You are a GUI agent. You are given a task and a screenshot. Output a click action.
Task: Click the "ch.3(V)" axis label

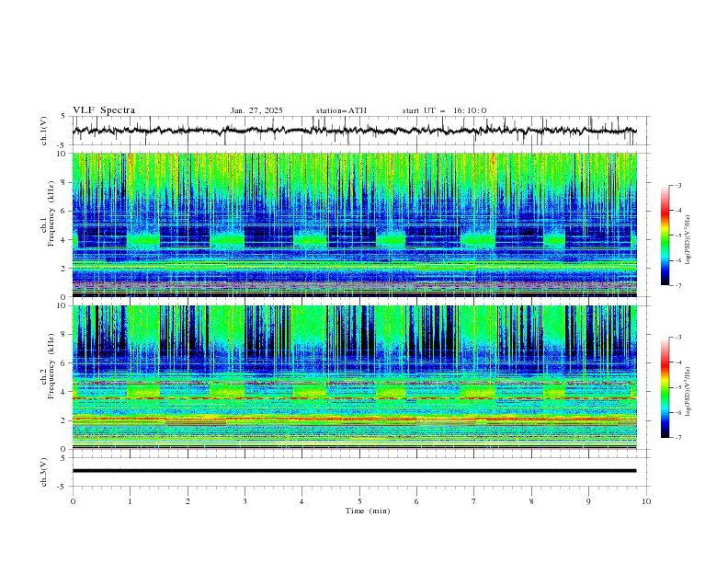tap(44, 472)
